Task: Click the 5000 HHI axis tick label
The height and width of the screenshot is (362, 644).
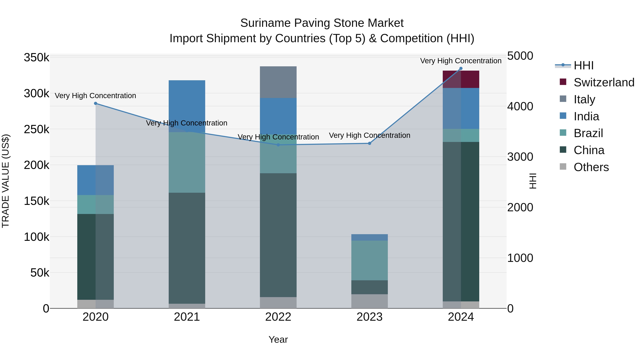Action: [x=520, y=56]
